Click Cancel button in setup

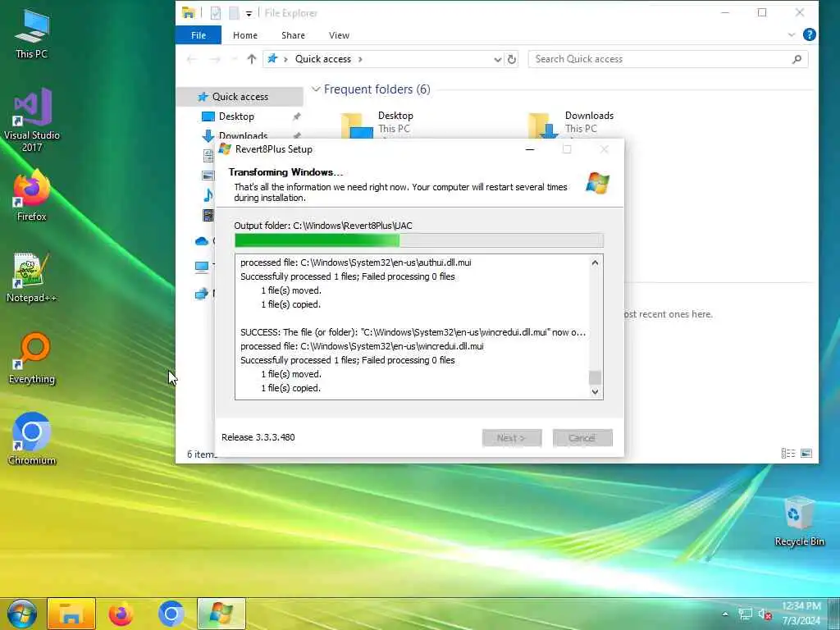582,438
